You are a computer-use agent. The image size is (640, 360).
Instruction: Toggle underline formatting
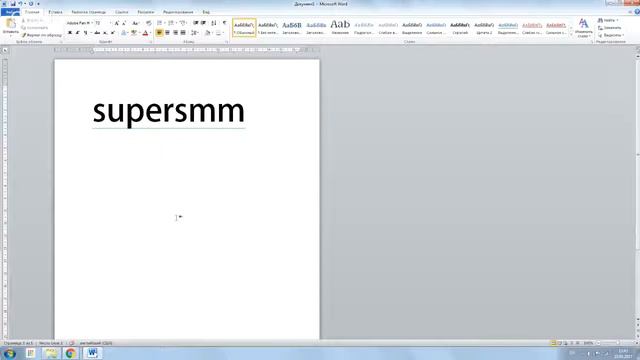pyautogui.click(x=85, y=33)
